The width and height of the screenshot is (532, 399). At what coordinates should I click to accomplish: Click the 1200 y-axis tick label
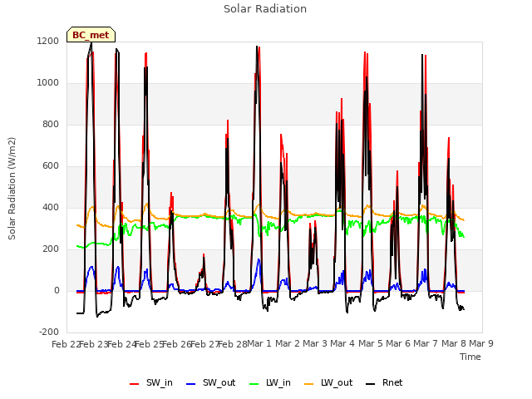point(48,41)
